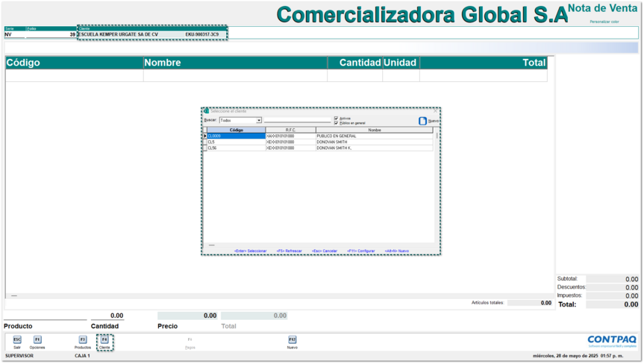Click the F5 Refrescar link
Screen dimensions: 644x364
[x=290, y=251]
